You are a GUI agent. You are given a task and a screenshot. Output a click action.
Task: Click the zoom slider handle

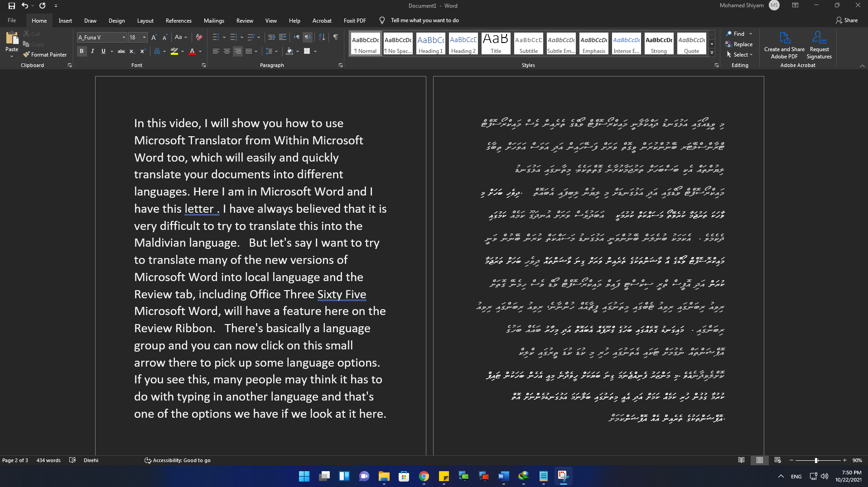[x=816, y=460]
